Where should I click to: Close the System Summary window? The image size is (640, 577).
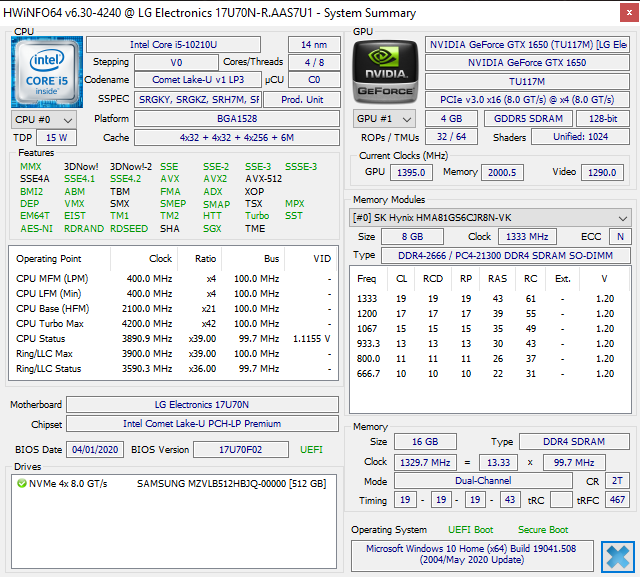629,13
